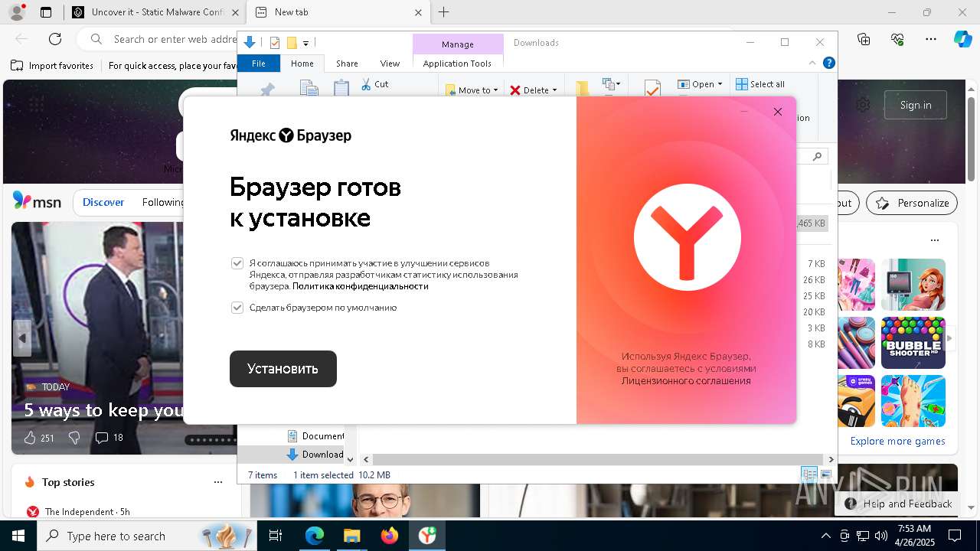Screen dimensions: 980x551
Task: Click the Cut scissors icon in ribbon
Action: [366, 84]
